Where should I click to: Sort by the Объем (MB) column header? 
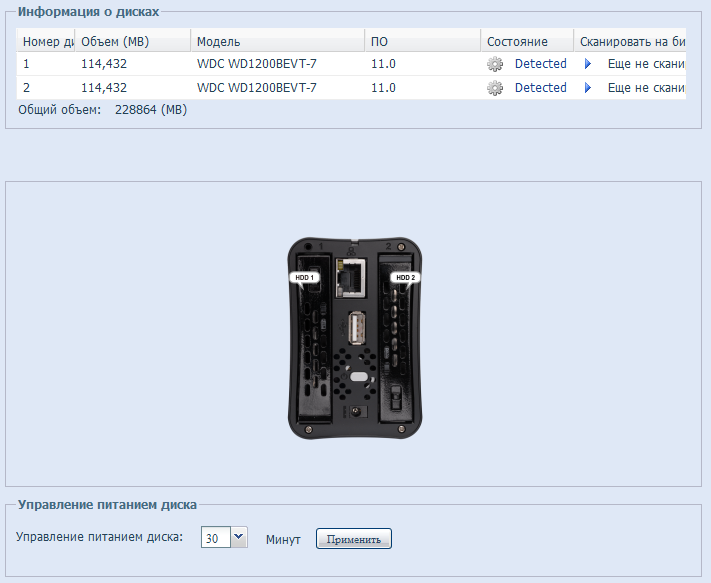click(x=133, y=41)
